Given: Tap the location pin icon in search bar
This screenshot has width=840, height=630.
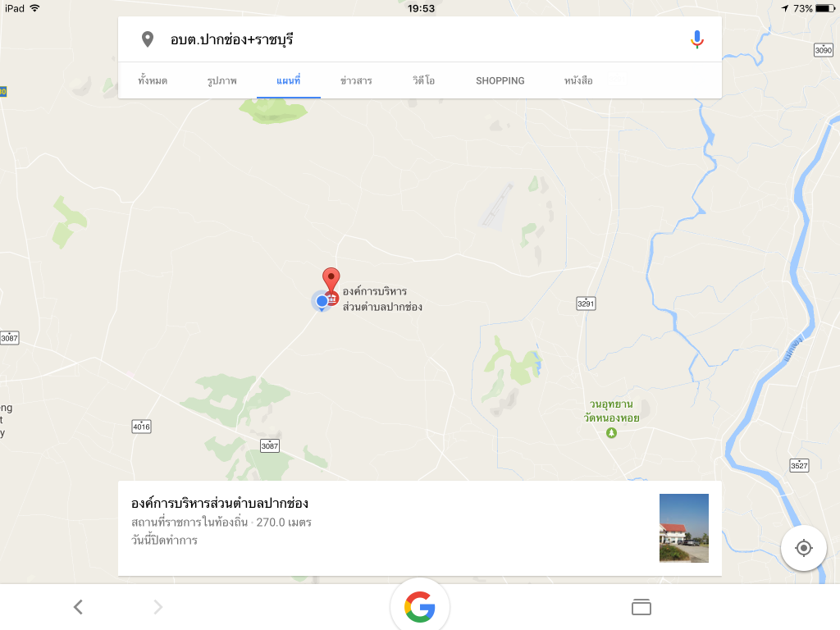Looking at the screenshot, I should [x=148, y=39].
